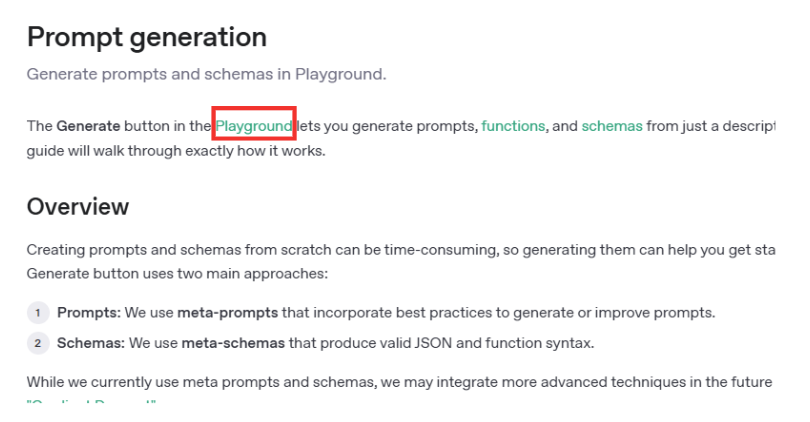Click the bold word Generate
810x422 pixels.
pos(88,126)
